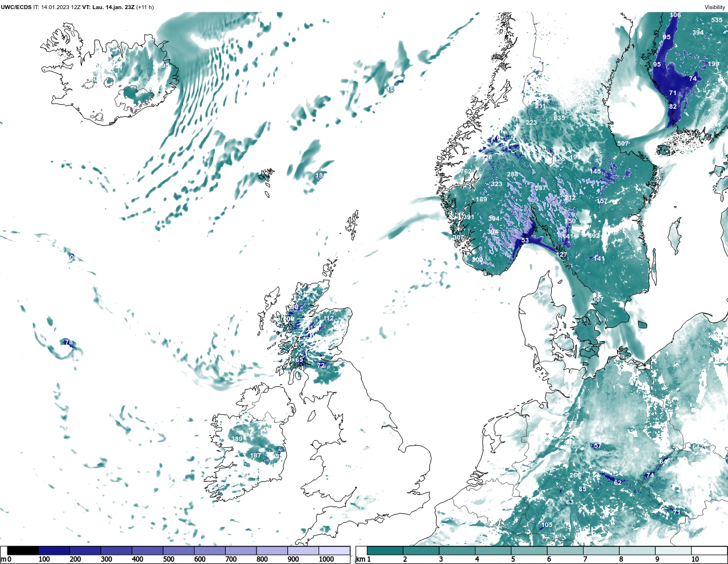Click the '10' tick label on km legend

696,559
